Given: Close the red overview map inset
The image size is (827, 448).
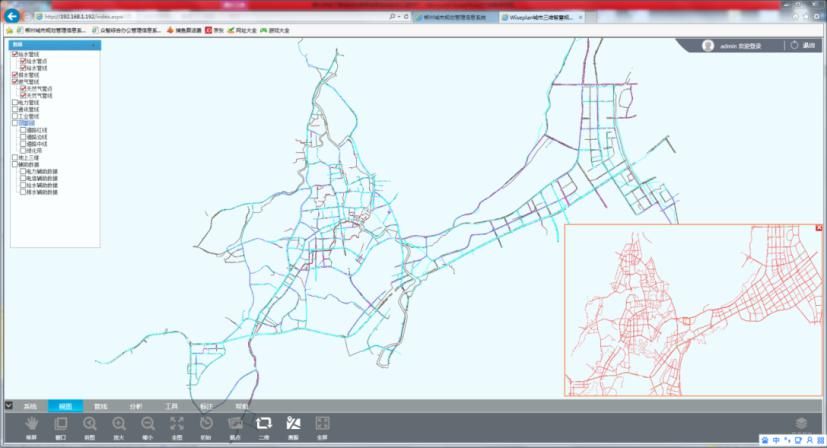Looking at the screenshot, I should tap(819, 229).
